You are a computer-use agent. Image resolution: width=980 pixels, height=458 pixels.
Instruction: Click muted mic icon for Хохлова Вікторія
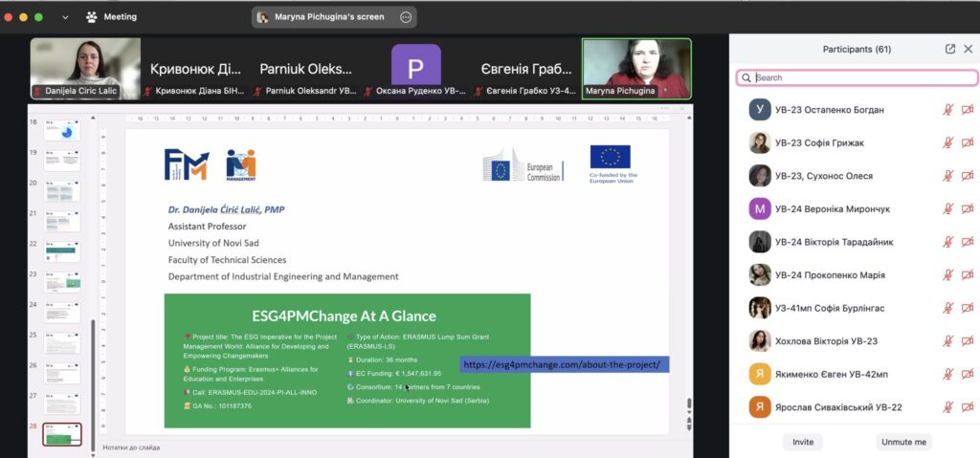point(948,341)
